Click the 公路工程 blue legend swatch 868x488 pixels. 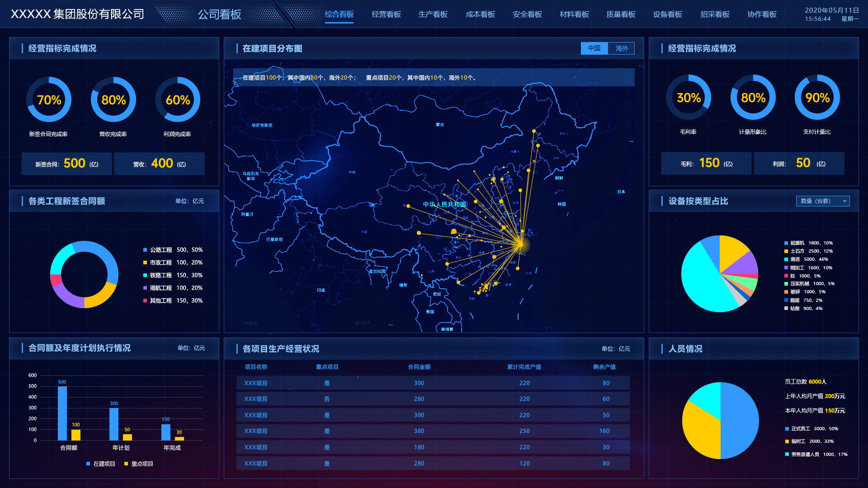[145, 250]
